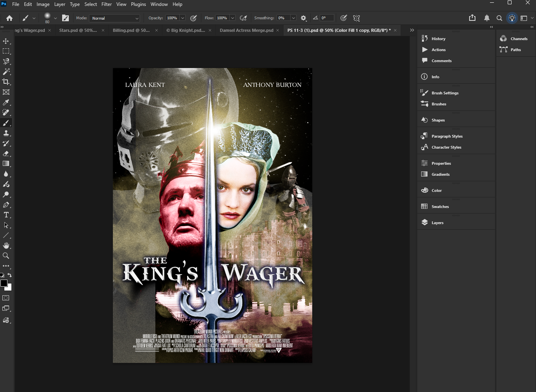Expand the Opacity value dropdown
The image size is (536, 392).
pyautogui.click(x=182, y=18)
